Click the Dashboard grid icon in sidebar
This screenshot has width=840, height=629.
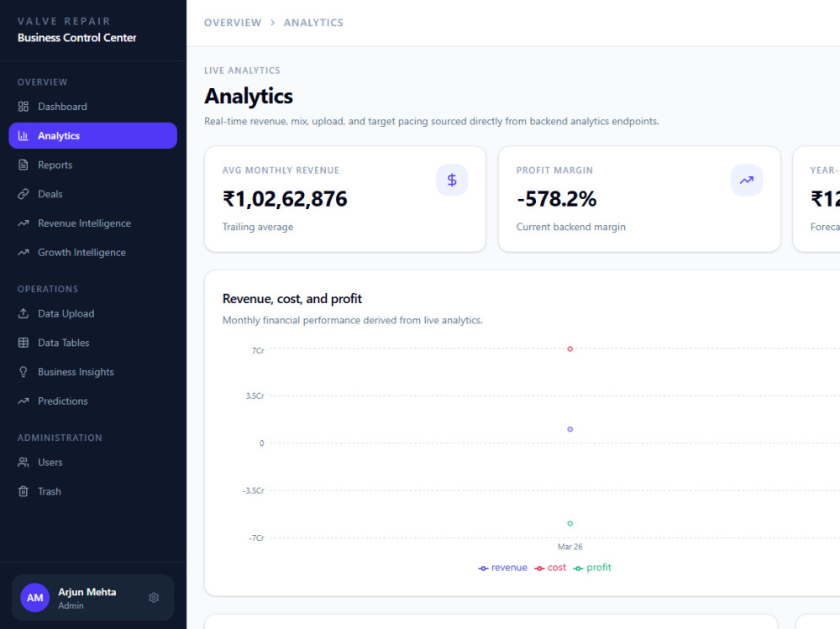(x=23, y=107)
